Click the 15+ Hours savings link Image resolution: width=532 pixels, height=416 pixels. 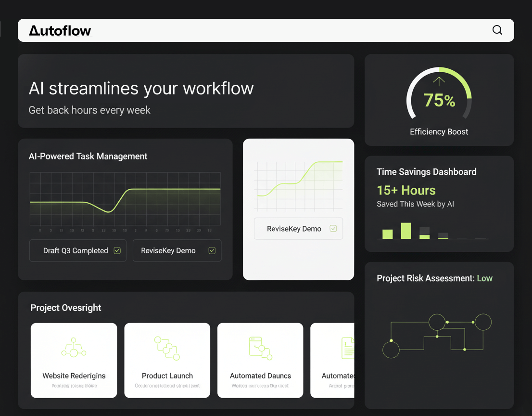406,190
